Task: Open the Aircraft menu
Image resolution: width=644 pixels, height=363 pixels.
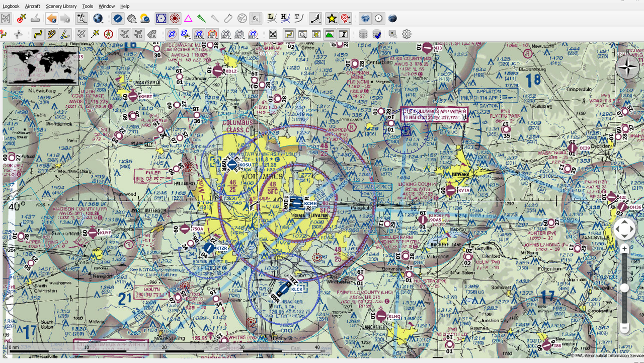Action: (33, 6)
